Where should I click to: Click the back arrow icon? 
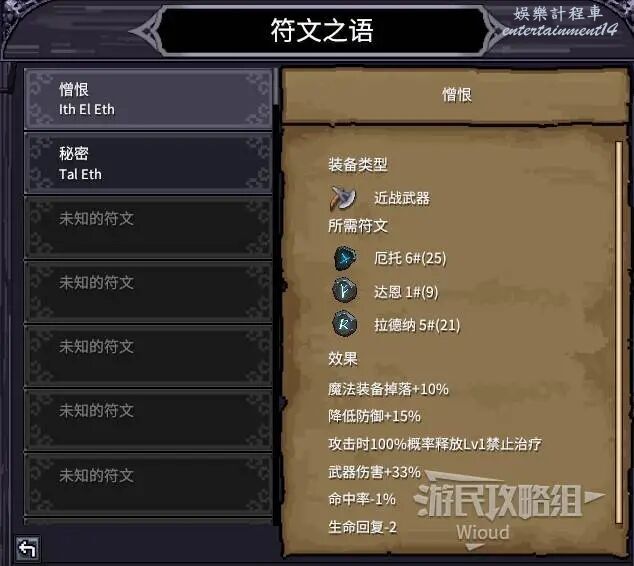click(27, 548)
